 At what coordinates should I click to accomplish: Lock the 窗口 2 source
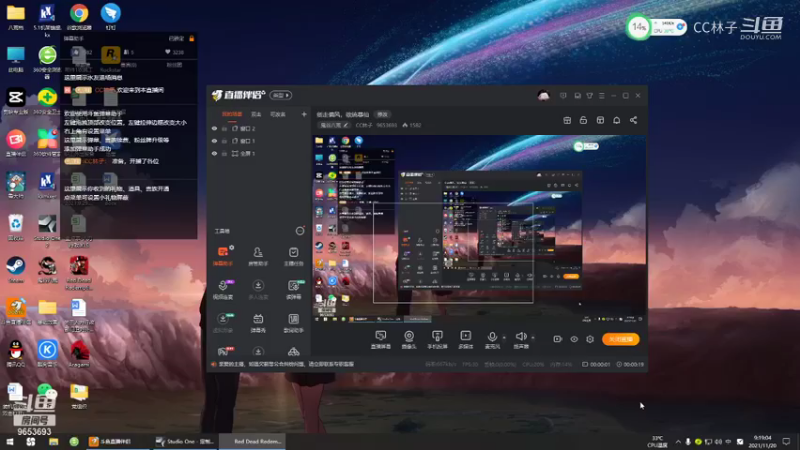point(224,129)
